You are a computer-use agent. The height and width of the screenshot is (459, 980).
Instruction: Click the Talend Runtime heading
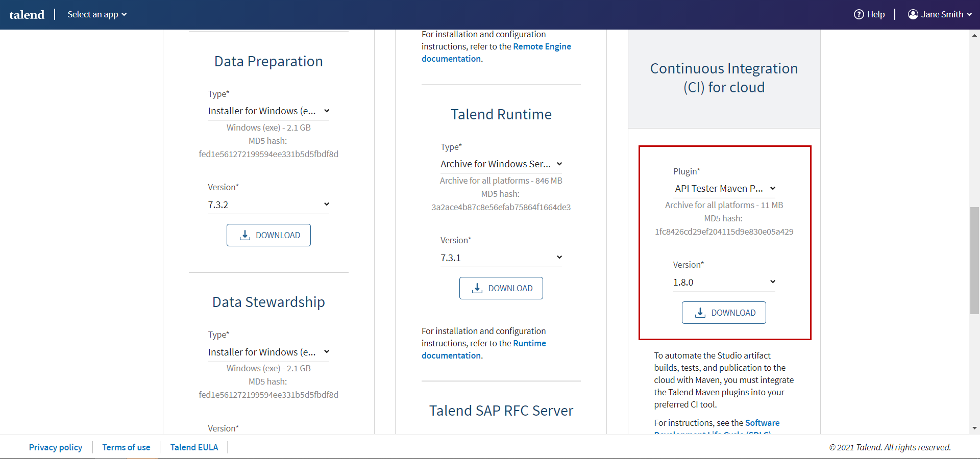coord(501,114)
